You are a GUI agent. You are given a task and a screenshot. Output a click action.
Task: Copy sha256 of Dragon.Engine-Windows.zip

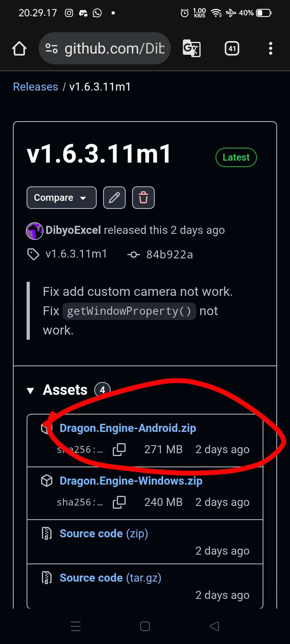click(x=119, y=502)
